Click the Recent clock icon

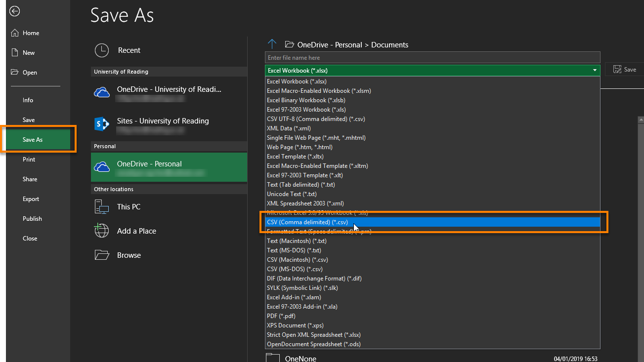[x=102, y=50]
